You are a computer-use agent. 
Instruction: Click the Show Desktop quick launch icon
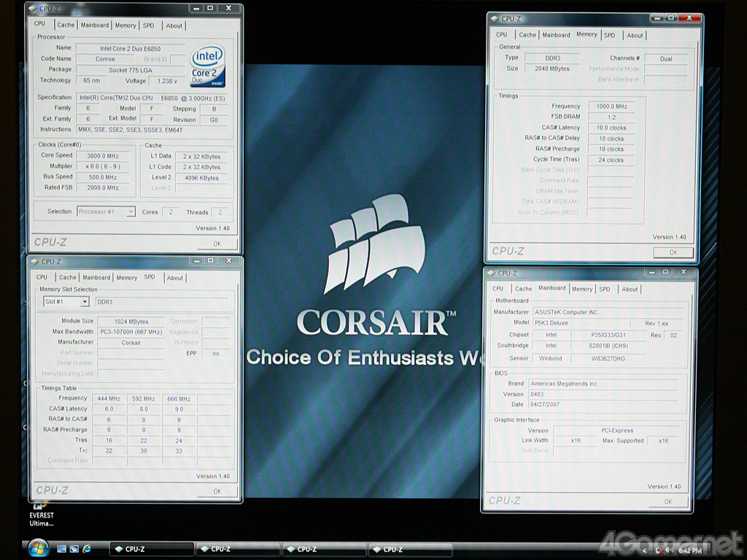pos(62,548)
